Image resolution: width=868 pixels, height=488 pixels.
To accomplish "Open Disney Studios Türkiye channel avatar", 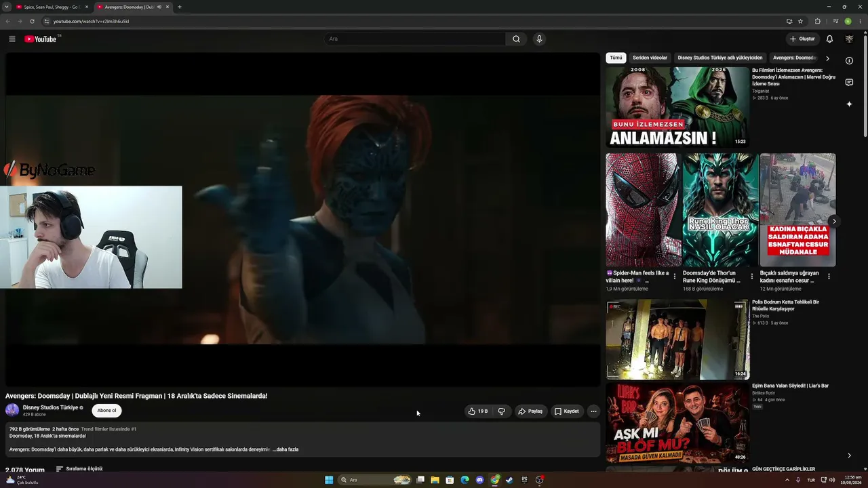I will (12, 410).
